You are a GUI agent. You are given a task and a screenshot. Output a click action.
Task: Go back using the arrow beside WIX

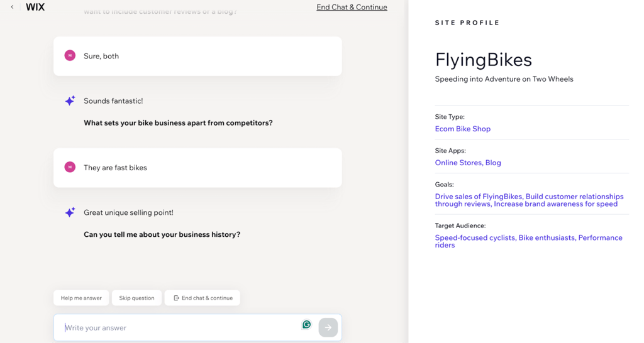point(13,7)
